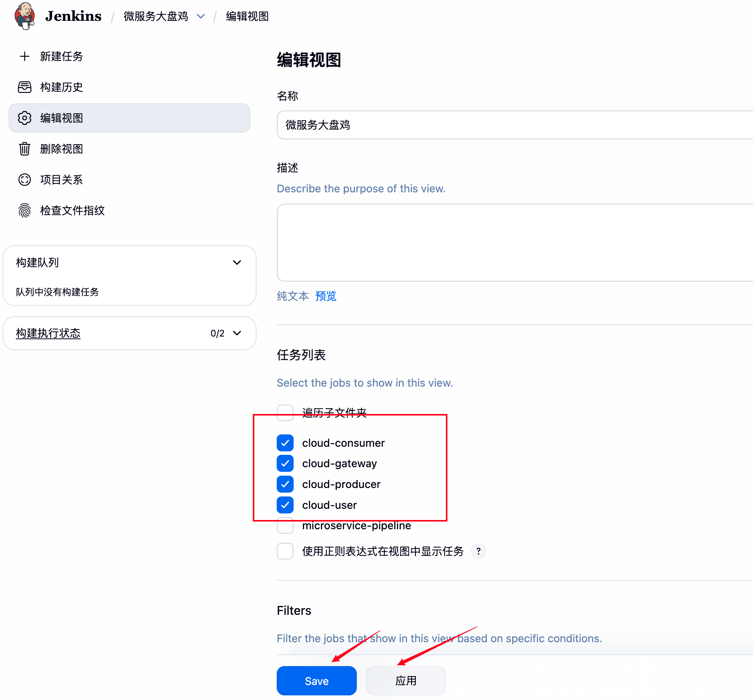Screen dimensions: 753x700
Task: Click the fingerprint icon for 检查文件指纹
Action: [x=25, y=210]
